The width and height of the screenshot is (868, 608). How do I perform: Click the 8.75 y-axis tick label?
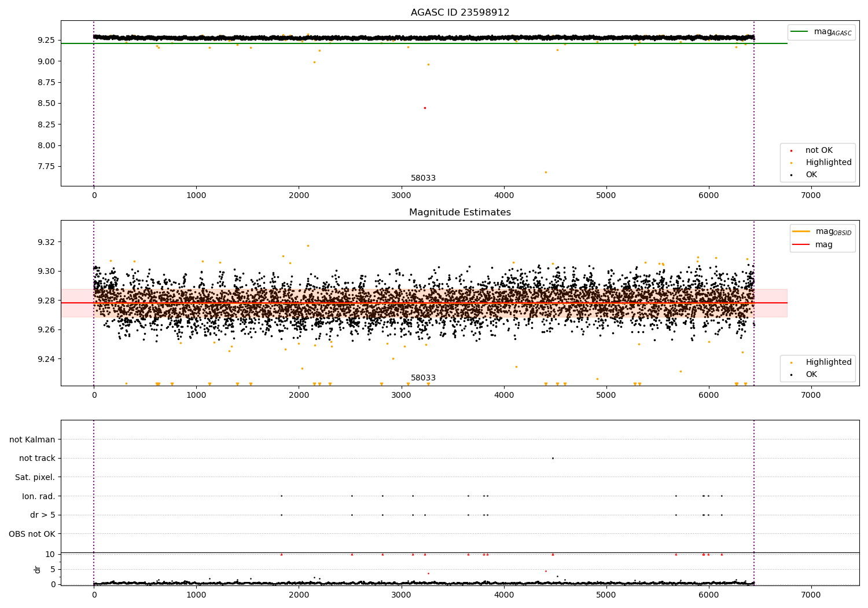coord(46,82)
